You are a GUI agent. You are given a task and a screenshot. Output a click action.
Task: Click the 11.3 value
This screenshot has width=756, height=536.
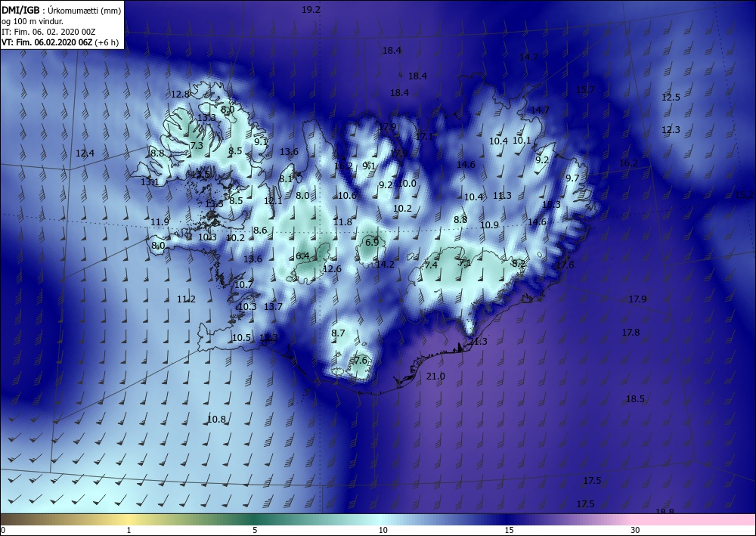click(x=503, y=196)
